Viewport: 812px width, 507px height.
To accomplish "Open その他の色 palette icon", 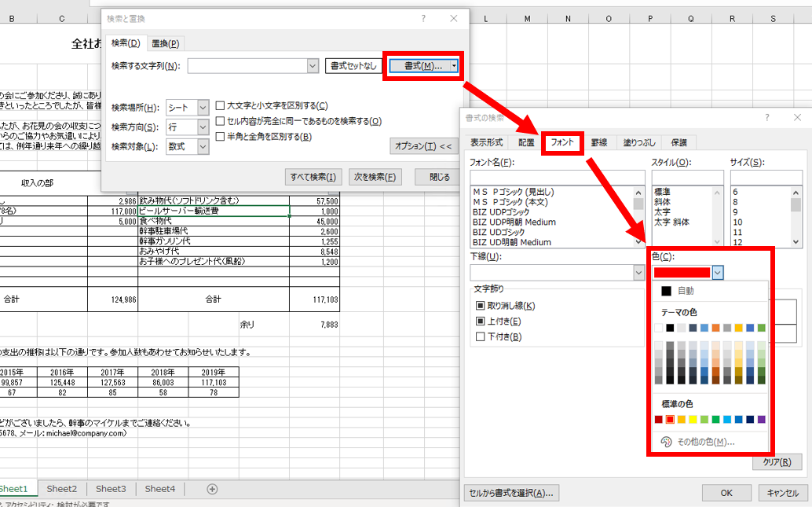I will [666, 442].
